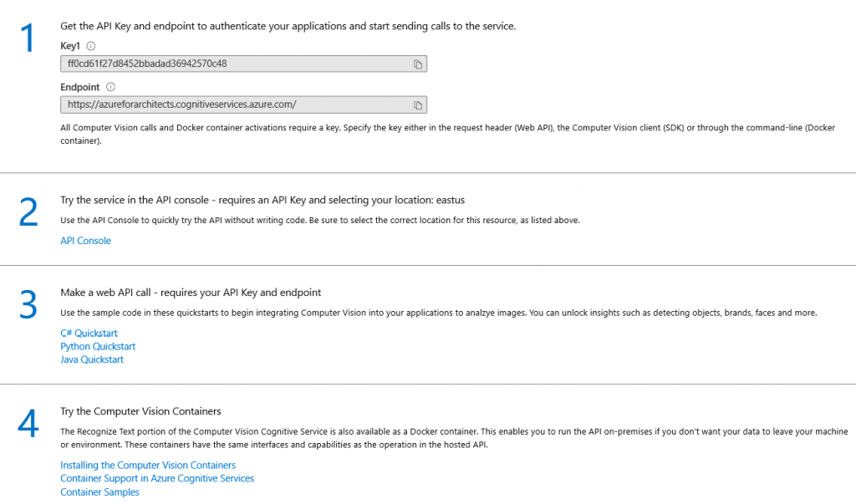
Task: Open Container Support in Azure Cognitive Services
Action: [157, 479]
